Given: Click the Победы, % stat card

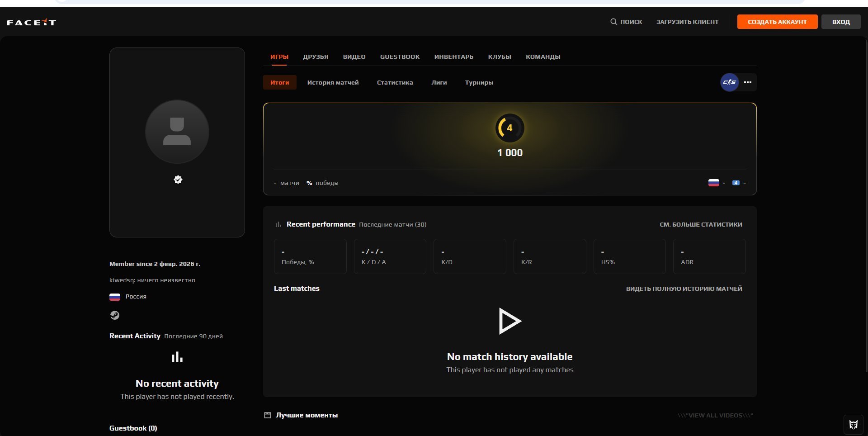Looking at the screenshot, I should click(310, 256).
